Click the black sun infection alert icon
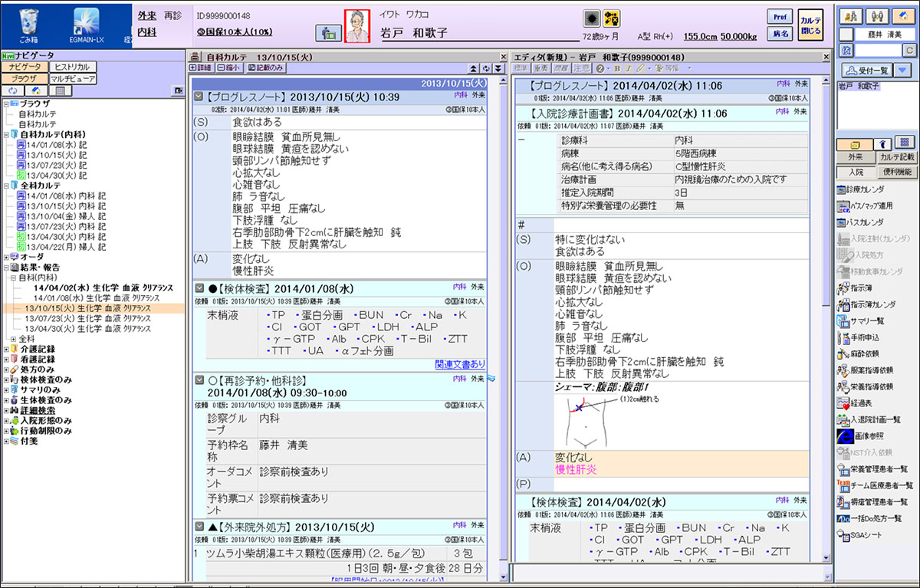Image resolution: width=920 pixels, height=588 pixels. [591, 18]
